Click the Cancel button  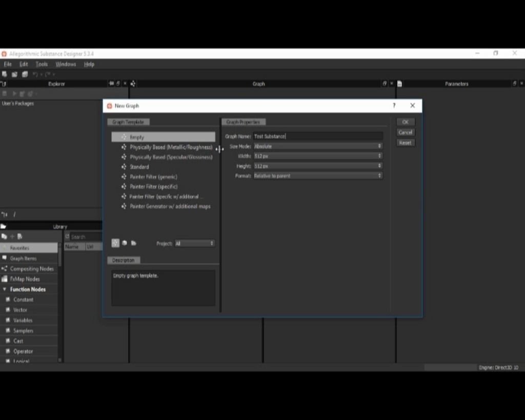click(x=406, y=132)
